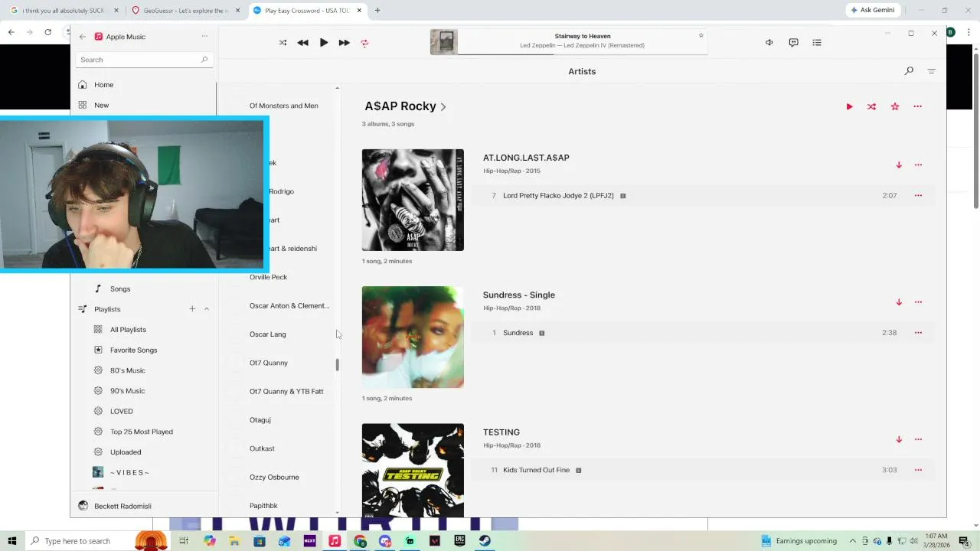Open the volume control speaker icon
The height and width of the screenshot is (551, 980).
tap(769, 43)
